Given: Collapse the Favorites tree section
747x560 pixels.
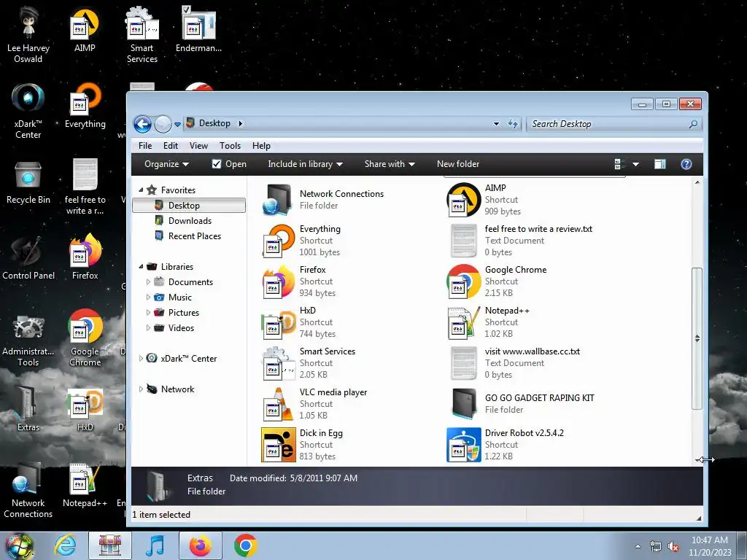Looking at the screenshot, I should 141,190.
